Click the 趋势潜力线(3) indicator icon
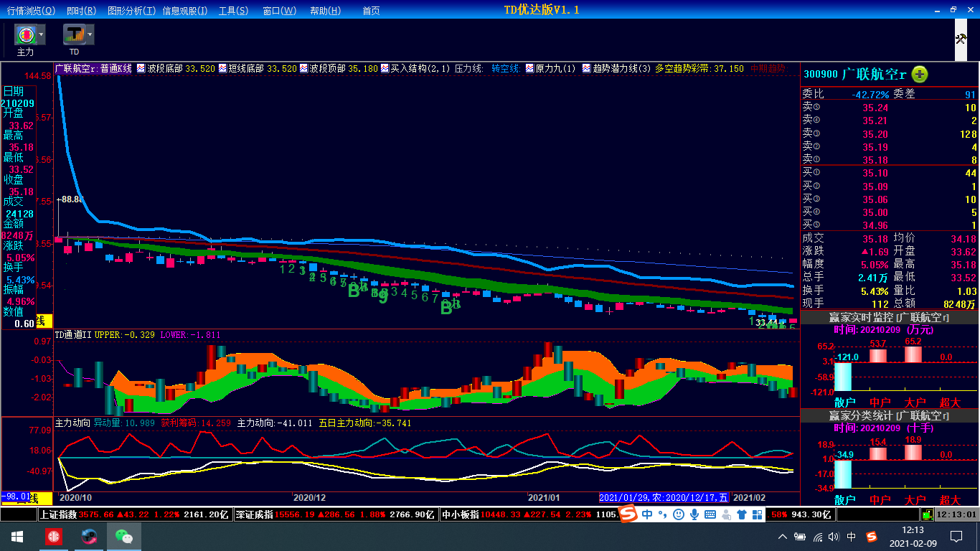 click(587, 69)
